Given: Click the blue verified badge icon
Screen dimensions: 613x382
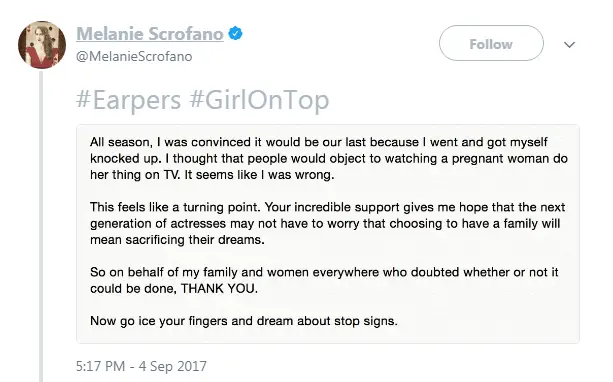Looking at the screenshot, I should coord(235,34).
